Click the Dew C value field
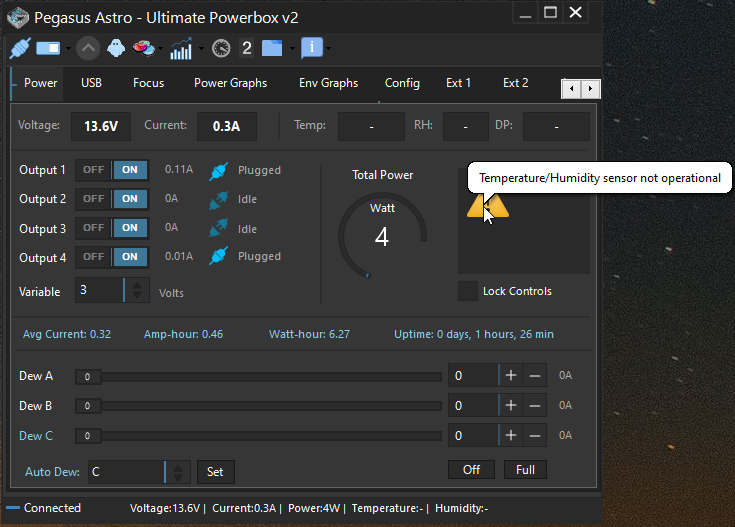Viewport: 735px width, 527px height. tap(473, 436)
